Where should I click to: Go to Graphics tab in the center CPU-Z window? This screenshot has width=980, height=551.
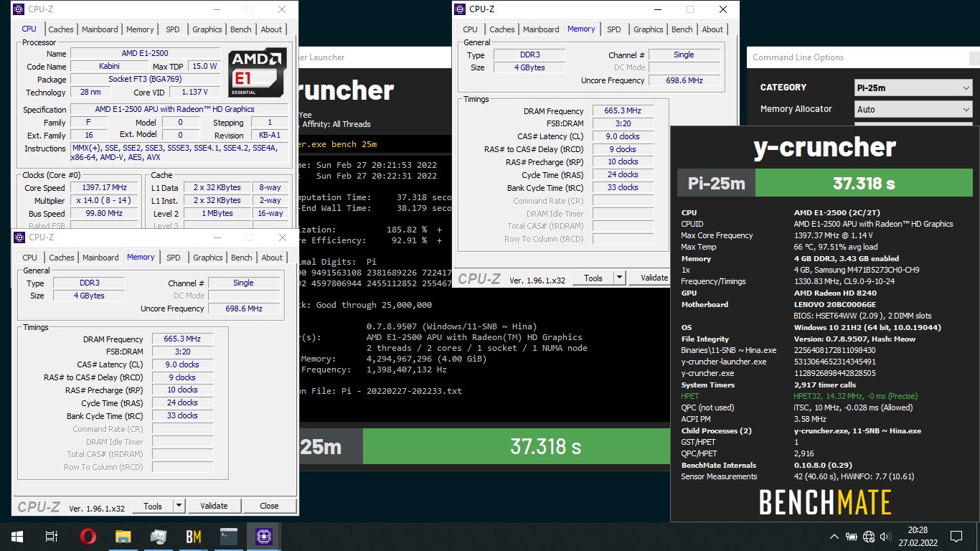pos(649,29)
